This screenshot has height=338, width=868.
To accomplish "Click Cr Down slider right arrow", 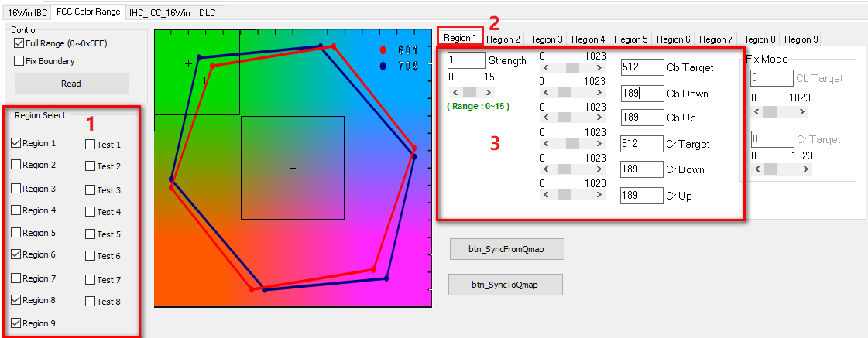I will [x=599, y=169].
